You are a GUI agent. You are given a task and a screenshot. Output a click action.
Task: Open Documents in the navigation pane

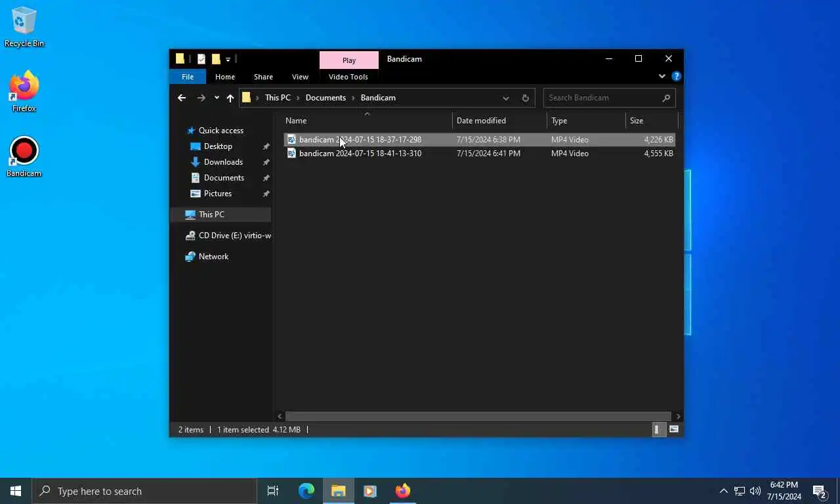pos(224,178)
